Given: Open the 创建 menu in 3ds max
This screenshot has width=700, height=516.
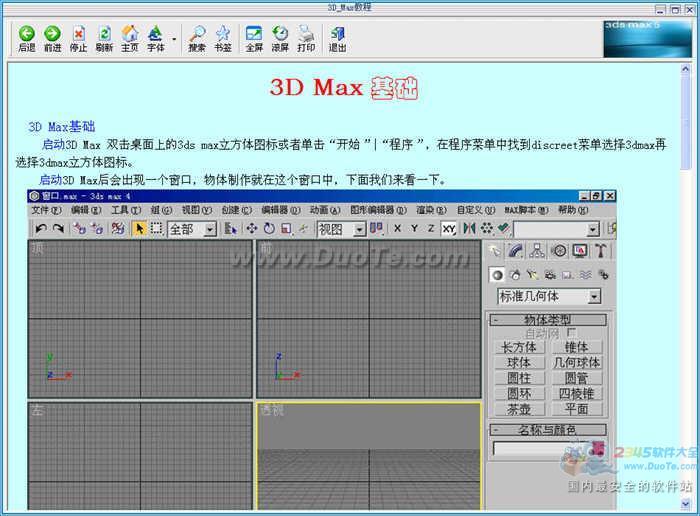Looking at the screenshot, I should [237, 210].
